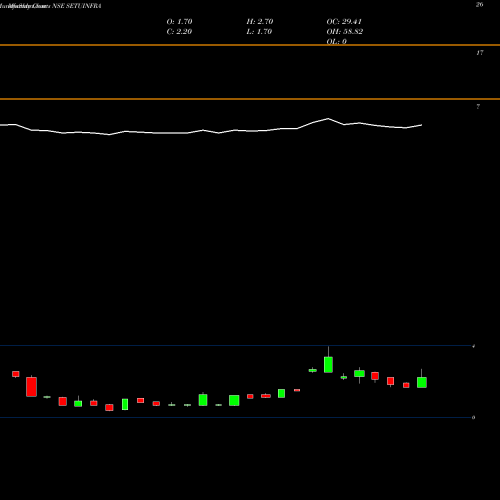The image size is (500, 500).
Task: Click the 17 price axis label
Action: click(479, 53)
